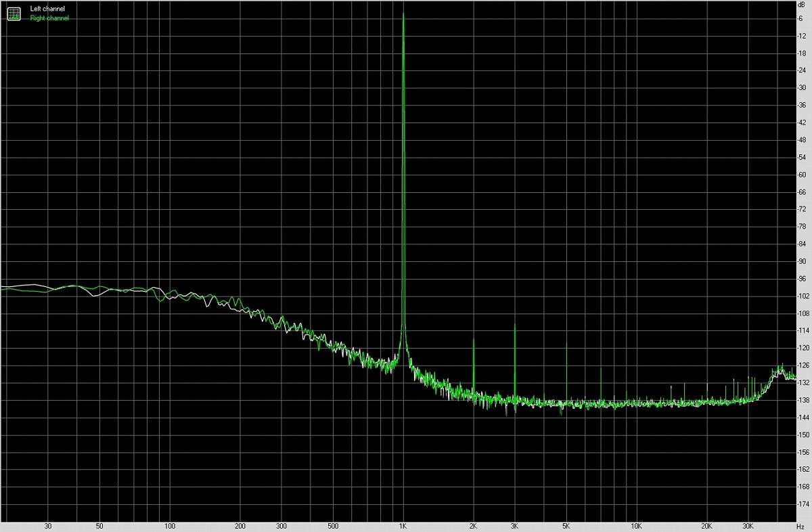Viewport: 812px width, 532px height.
Task: Click the Hz unit label
Action: [x=801, y=525]
